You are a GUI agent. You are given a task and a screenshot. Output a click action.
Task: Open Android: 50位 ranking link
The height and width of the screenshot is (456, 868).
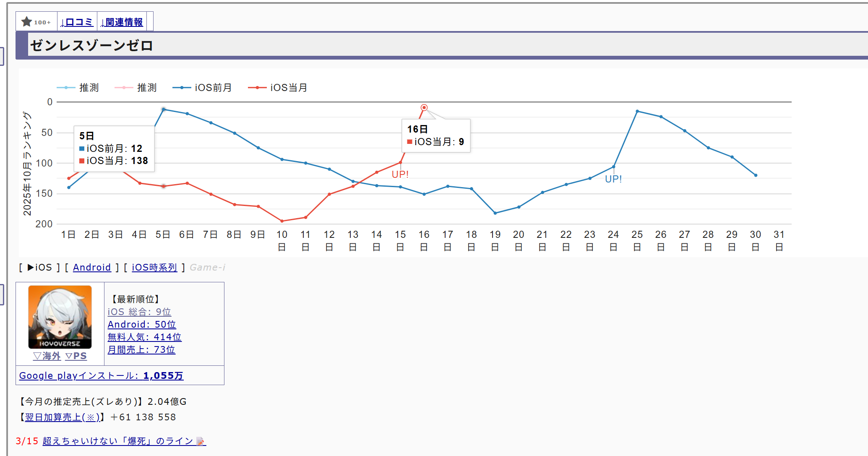(142, 324)
